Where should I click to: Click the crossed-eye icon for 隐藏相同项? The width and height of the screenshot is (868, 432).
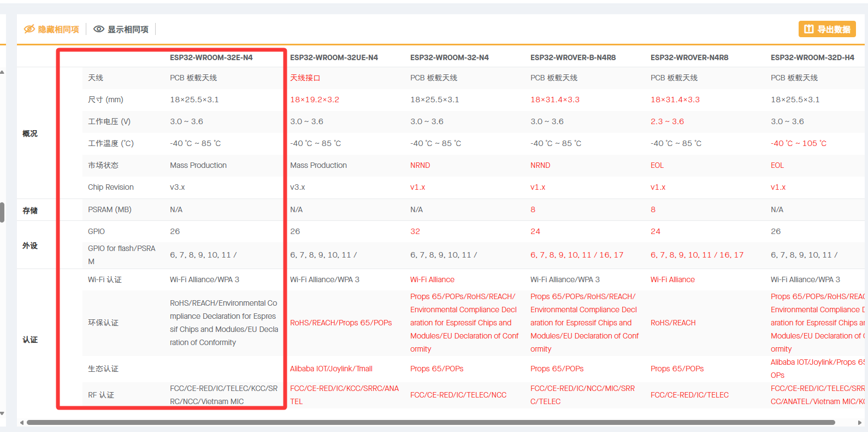(x=29, y=29)
